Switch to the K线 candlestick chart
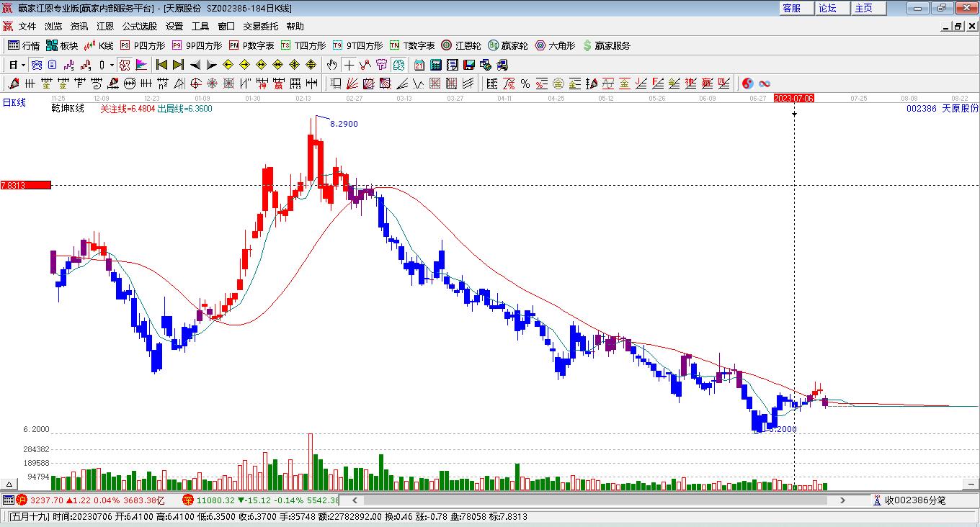This screenshot has width=980, height=527. pos(99,45)
